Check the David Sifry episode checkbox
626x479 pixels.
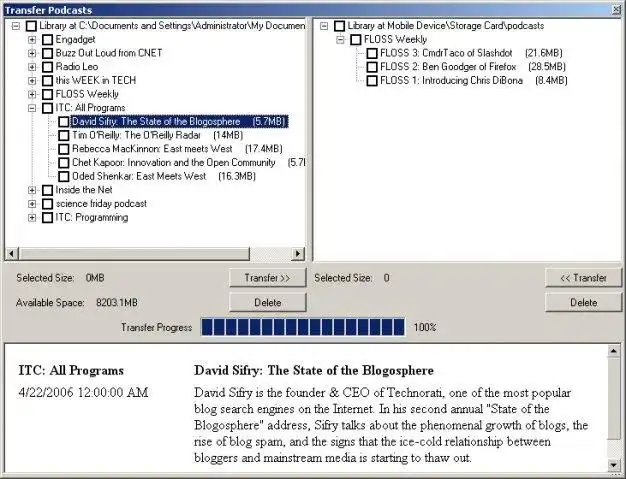tap(63, 122)
